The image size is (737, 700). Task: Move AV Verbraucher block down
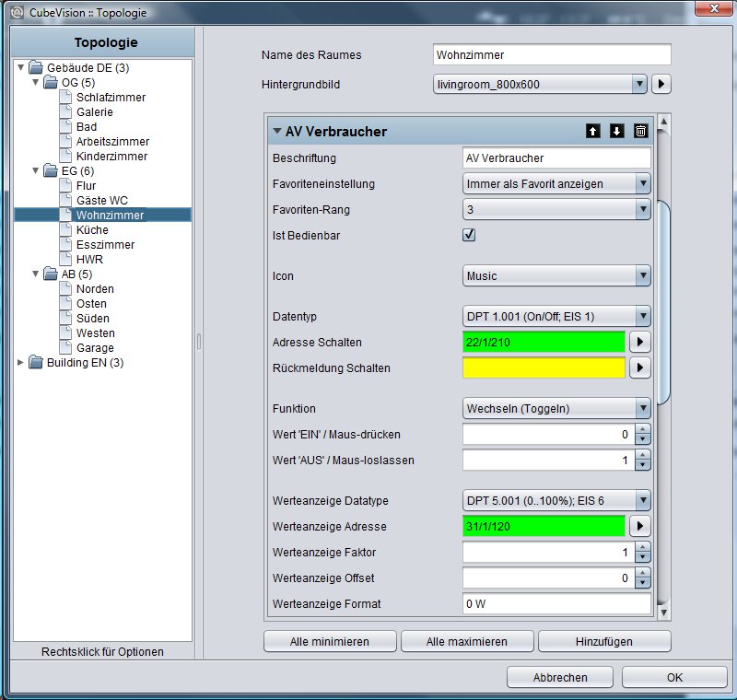click(x=616, y=131)
